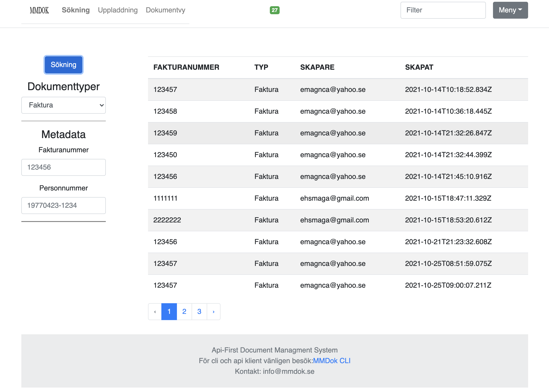Switch to the Uppladdning tab
The height and width of the screenshot is (392, 549).
(118, 10)
